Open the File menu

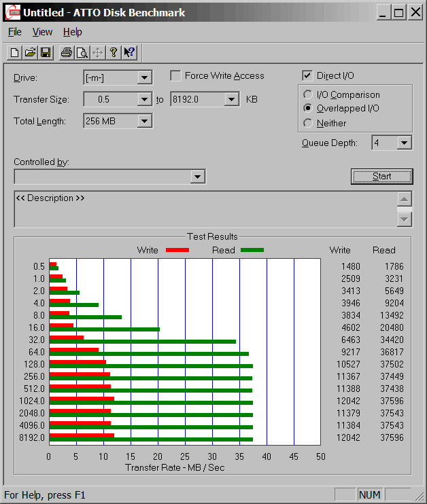pyautogui.click(x=15, y=32)
